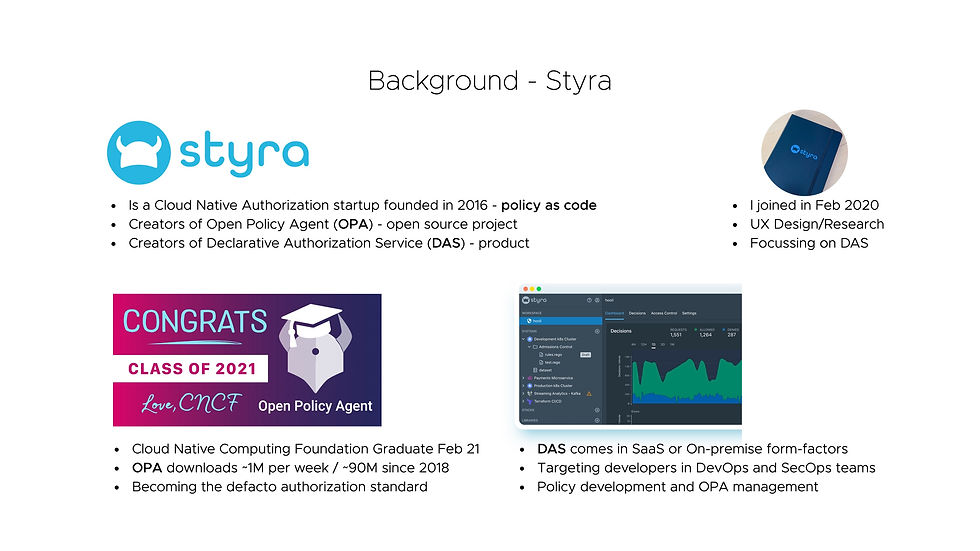Screen dimensions: 980x551
Task: Collapse the Development k8s Cluster system
Action: point(523,339)
